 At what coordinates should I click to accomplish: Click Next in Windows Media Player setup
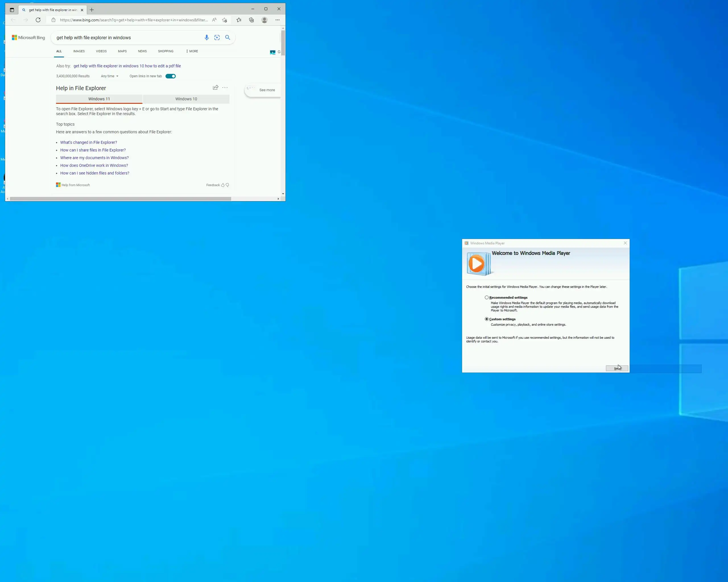point(617,368)
